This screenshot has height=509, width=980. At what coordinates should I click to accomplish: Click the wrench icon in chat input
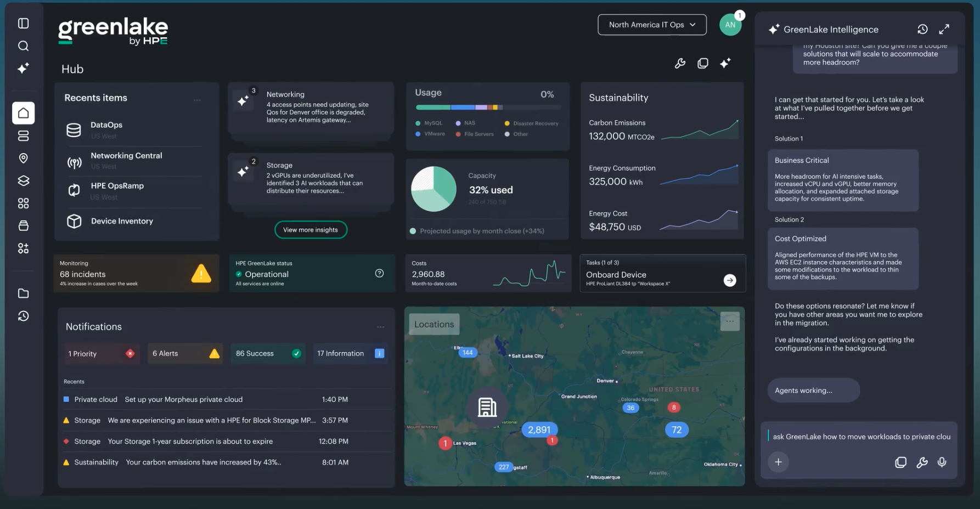[922, 462]
